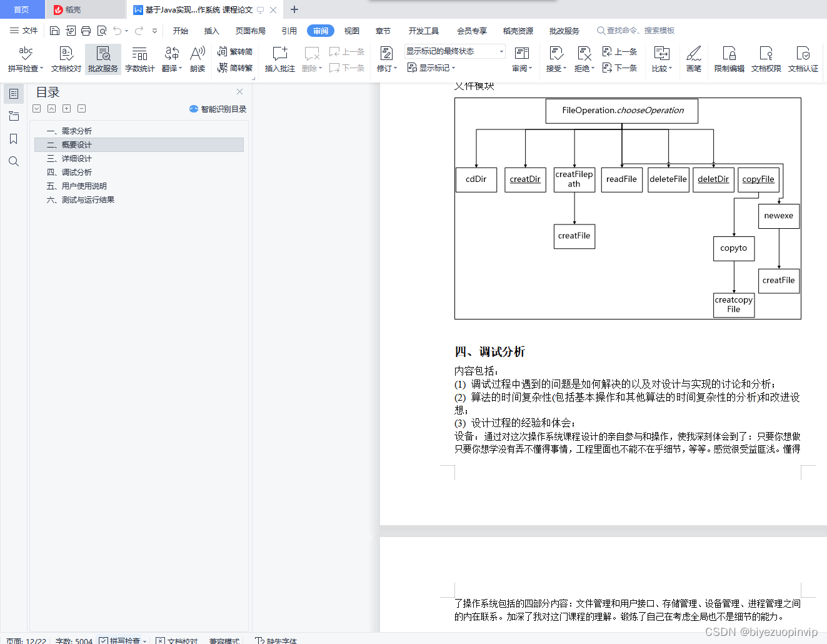The image size is (827, 644).
Task: Open the 会员专享 ribbon tab
Action: pos(472,31)
